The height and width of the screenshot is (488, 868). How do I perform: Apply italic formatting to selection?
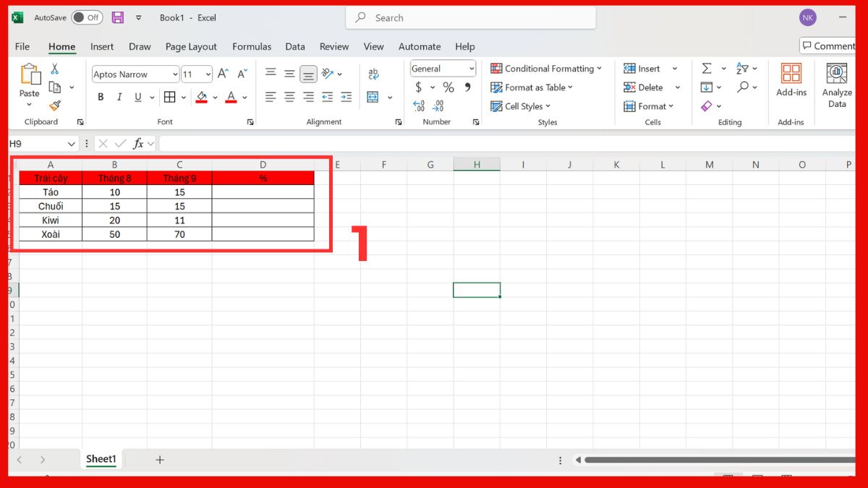coord(119,96)
